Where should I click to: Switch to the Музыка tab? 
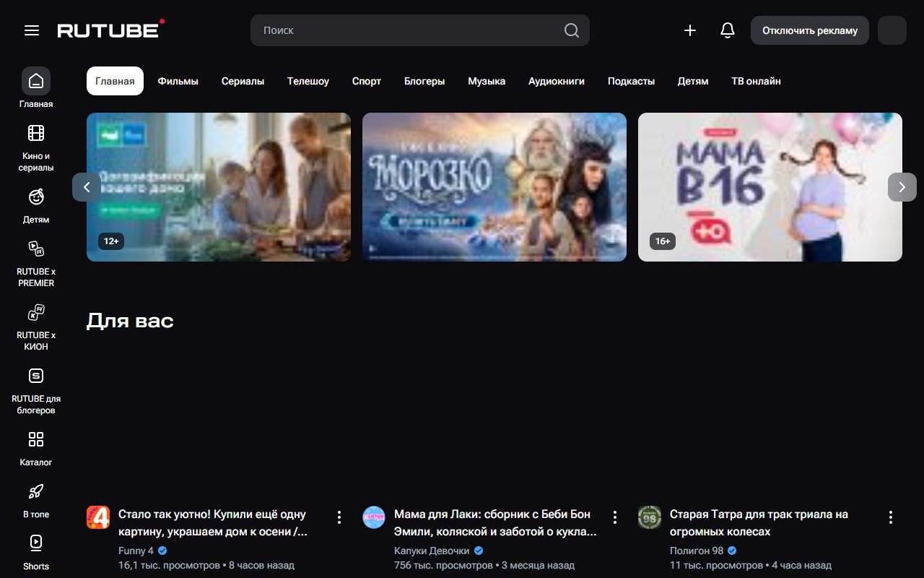pos(487,81)
